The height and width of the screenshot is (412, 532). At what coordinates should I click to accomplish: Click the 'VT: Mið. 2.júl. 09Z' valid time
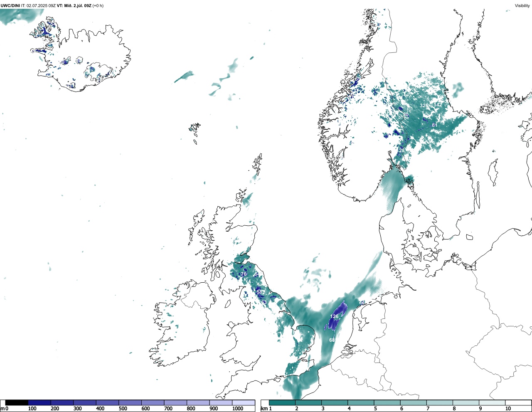(74, 5)
